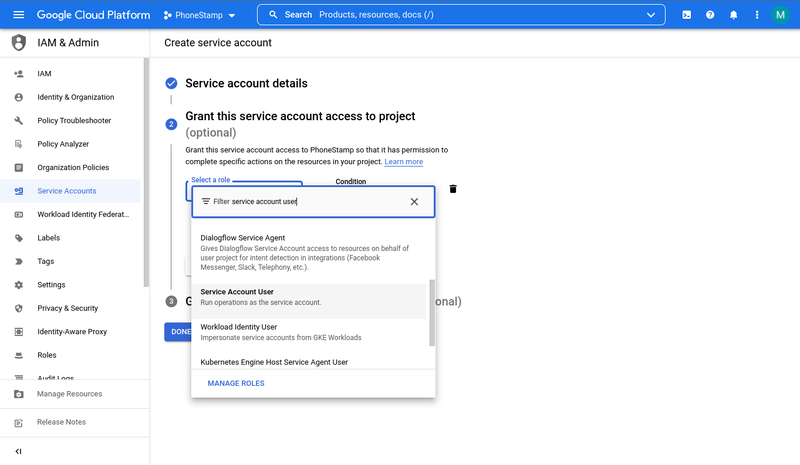Image resolution: width=800 pixels, height=465 pixels.
Task: Click the search magnifier icon
Action: pyautogui.click(x=273, y=15)
